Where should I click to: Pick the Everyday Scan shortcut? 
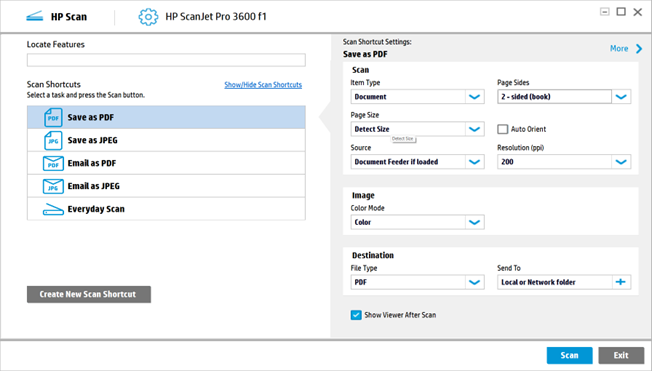point(166,209)
